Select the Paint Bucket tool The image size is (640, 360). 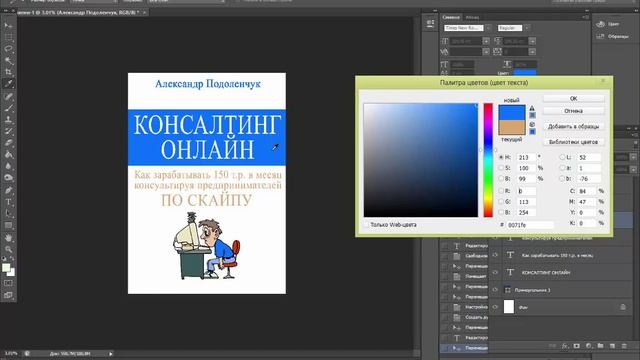(8, 155)
